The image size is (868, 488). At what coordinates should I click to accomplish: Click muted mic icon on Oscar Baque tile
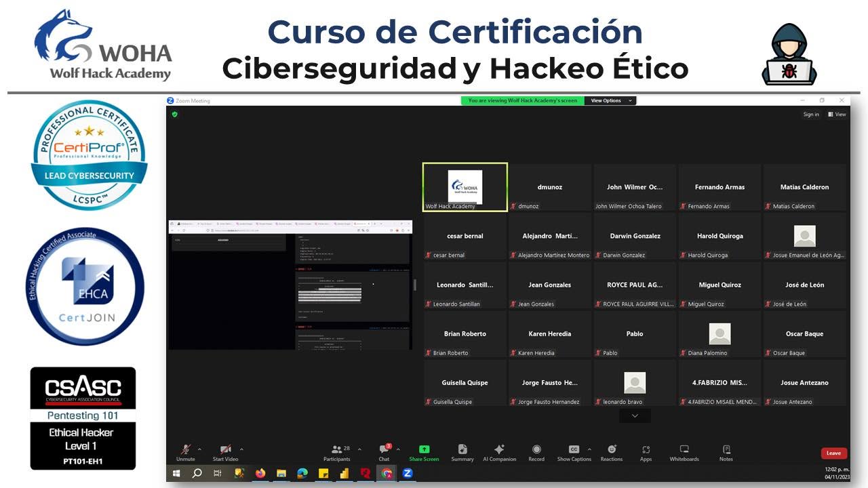click(x=768, y=352)
